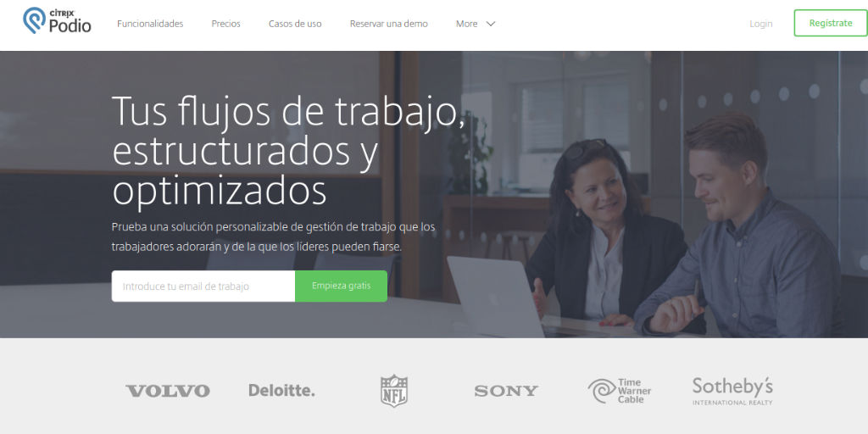Click the Sotheby's International Realty logo
Image resolution: width=868 pixels, height=434 pixels.
(732, 391)
